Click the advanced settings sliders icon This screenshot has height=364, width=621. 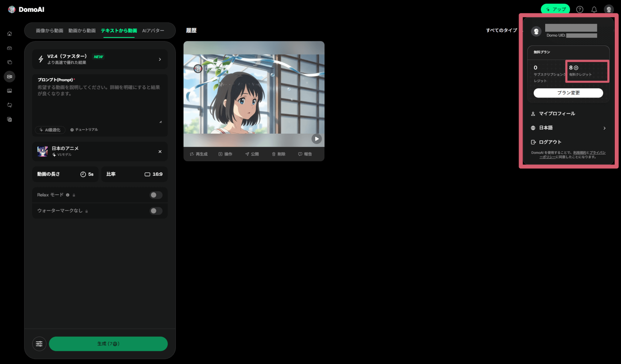pos(39,344)
